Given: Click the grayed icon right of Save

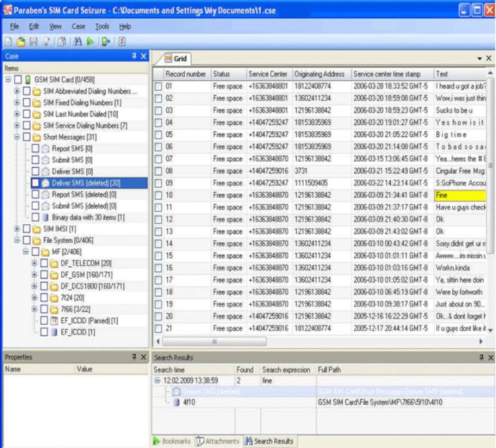Looking at the screenshot, I should click(x=46, y=42).
